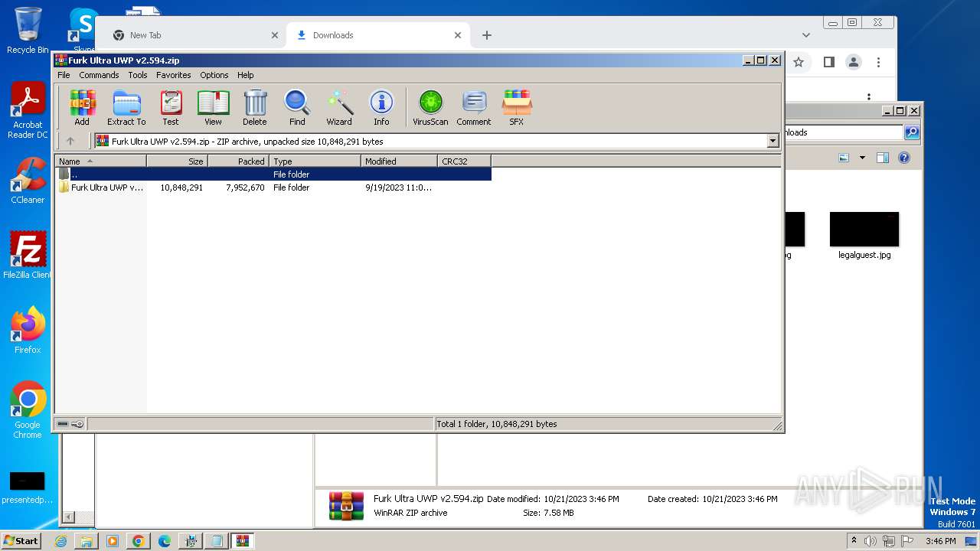Viewport: 980px width, 551px height.
Task: Click the packed size 7,952,670 cell
Action: [x=245, y=187]
